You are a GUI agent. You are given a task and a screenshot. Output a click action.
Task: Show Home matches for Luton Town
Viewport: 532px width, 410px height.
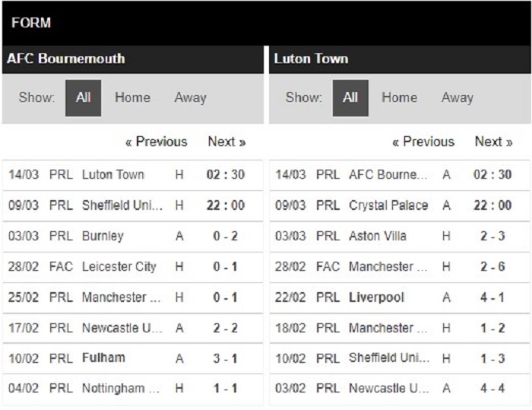pyautogui.click(x=399, y=97)
